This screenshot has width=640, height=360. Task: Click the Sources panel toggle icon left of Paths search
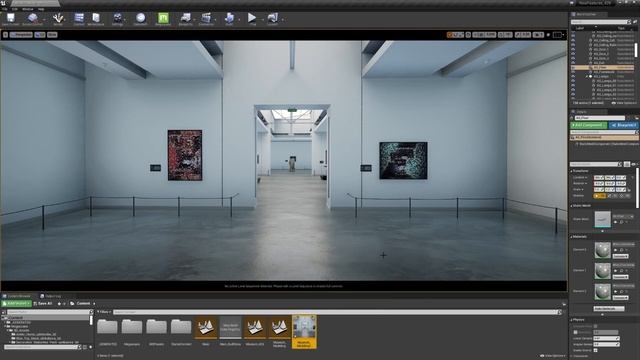click(4, 312)
